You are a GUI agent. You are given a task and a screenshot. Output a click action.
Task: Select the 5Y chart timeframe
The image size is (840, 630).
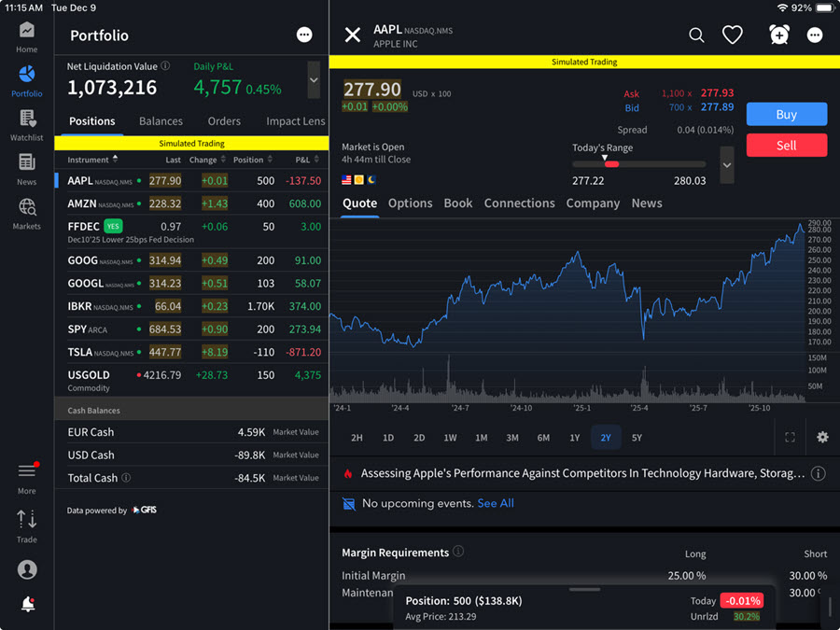pyautogui.click(x=637, y=438)
